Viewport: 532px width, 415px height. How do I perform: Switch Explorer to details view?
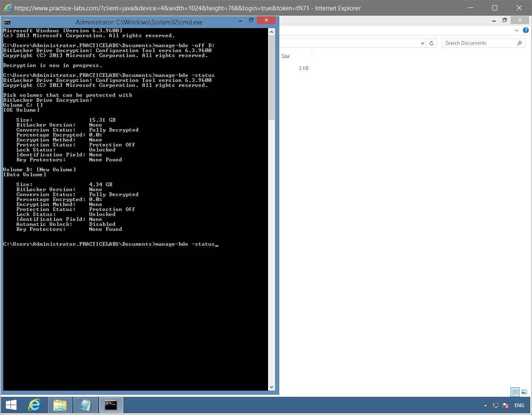click(x=515, y=392)
